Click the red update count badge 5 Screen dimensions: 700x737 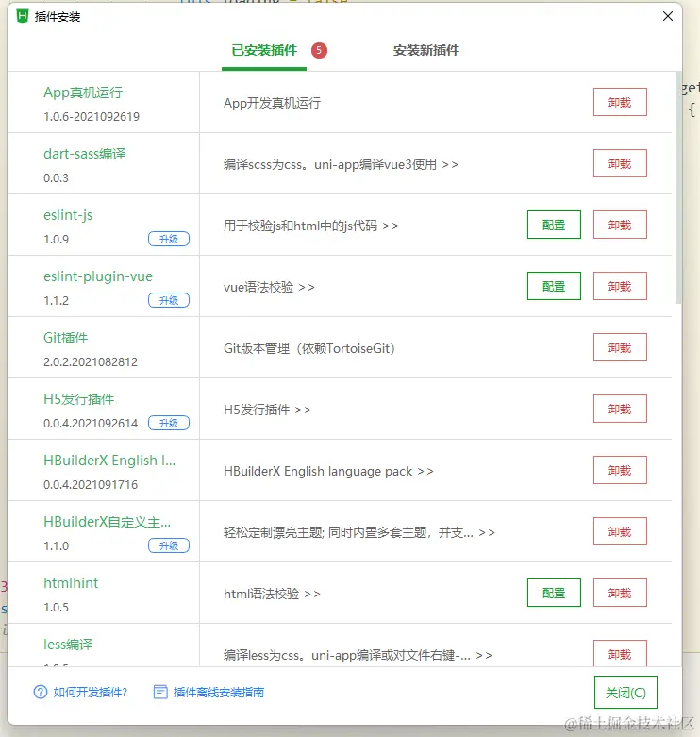(319, 50)
